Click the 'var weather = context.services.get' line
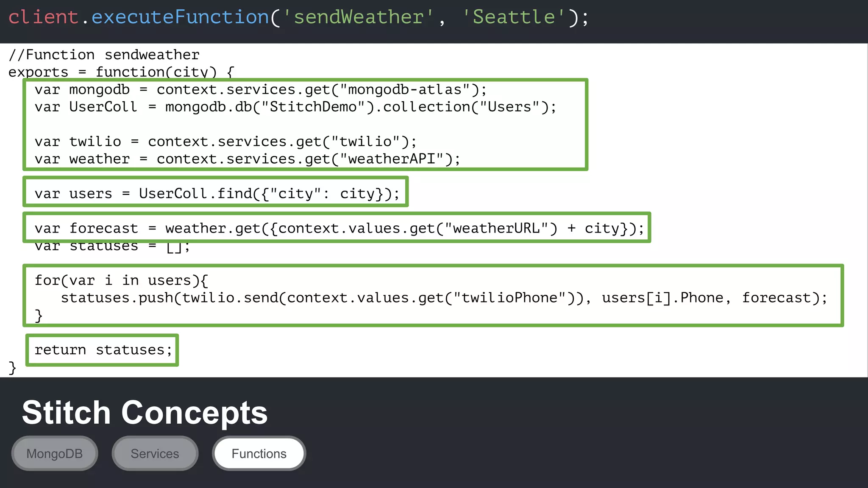Screen dimensions: 868x488 247,159
